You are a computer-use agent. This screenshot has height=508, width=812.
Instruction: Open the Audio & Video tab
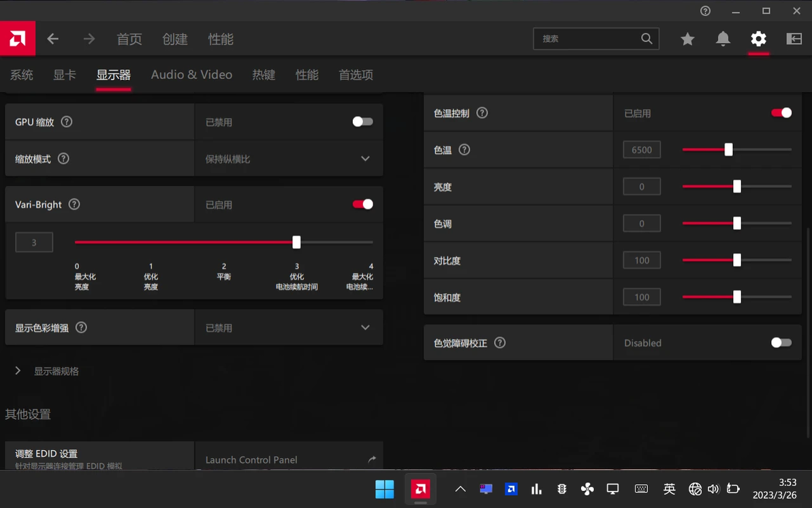[191, 74]
